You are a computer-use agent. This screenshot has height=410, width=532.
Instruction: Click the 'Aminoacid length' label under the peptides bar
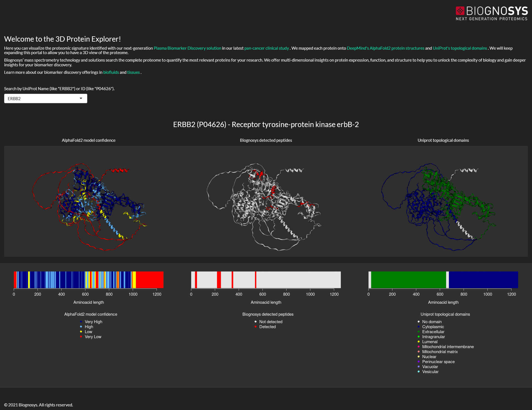(x=266, y=302)
